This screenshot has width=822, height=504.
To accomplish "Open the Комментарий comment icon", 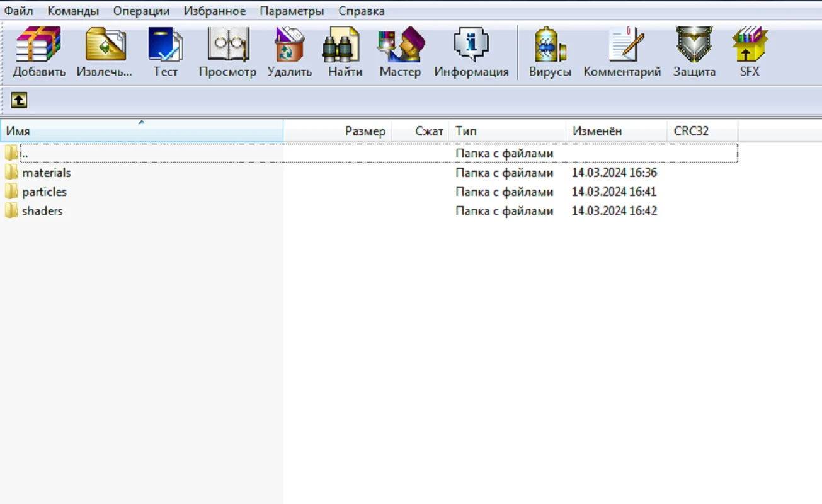I will [626, 44].
